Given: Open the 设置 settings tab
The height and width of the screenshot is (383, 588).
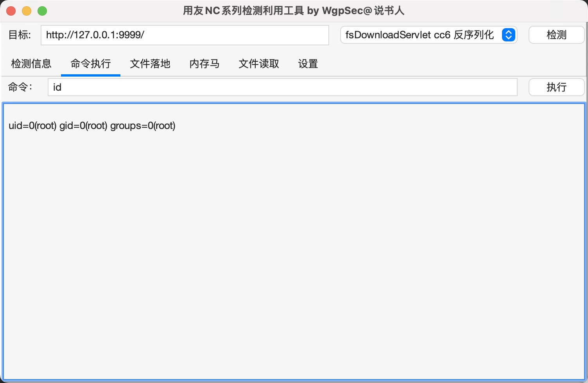Looking at the screenshot, I should click(x=307, y=64).
